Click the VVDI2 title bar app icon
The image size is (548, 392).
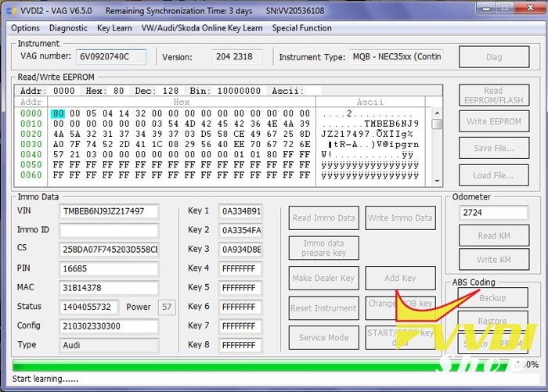[x=12, y=11]
